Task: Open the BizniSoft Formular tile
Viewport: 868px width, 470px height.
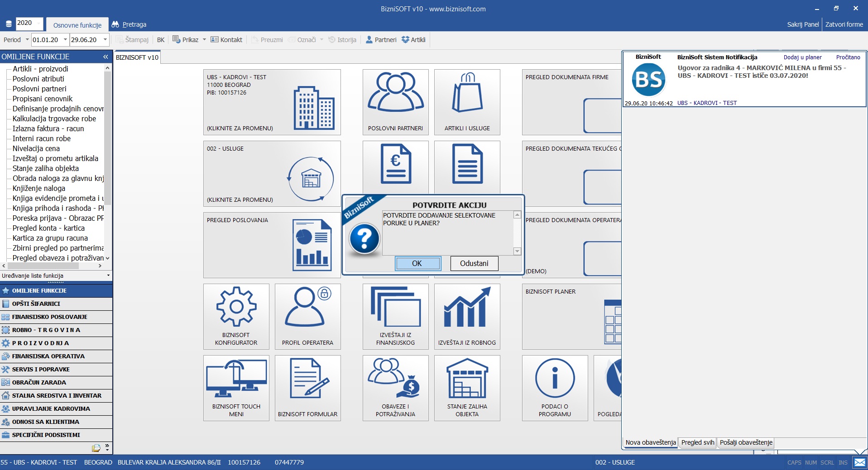Action: click(307, 388)
